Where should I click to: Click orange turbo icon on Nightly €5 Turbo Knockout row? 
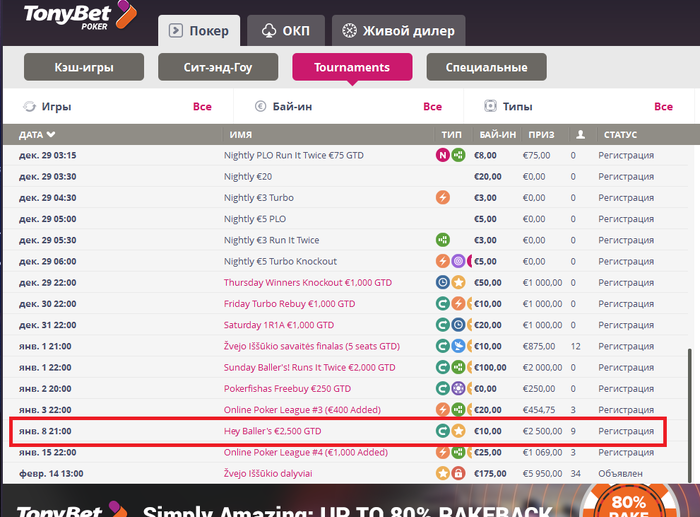(x=442, y=261)
